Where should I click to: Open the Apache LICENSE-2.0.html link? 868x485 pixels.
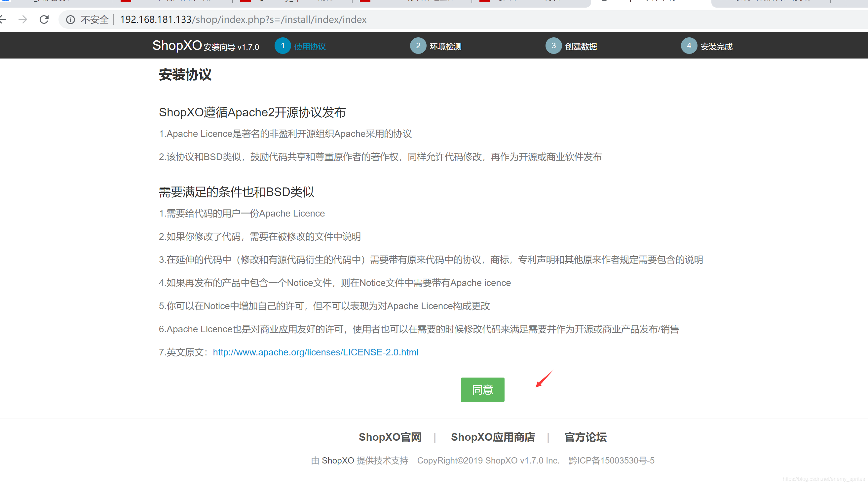(x=316, y=352)
